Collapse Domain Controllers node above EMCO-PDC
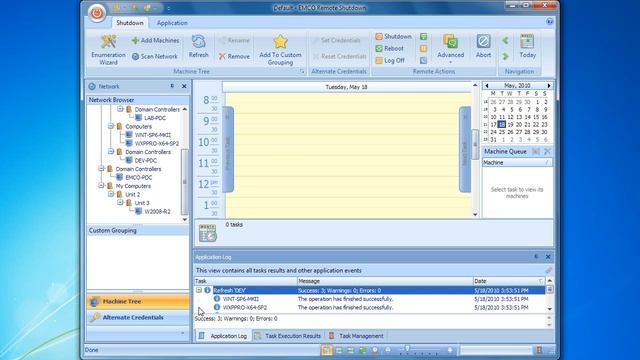 point(101,169)
